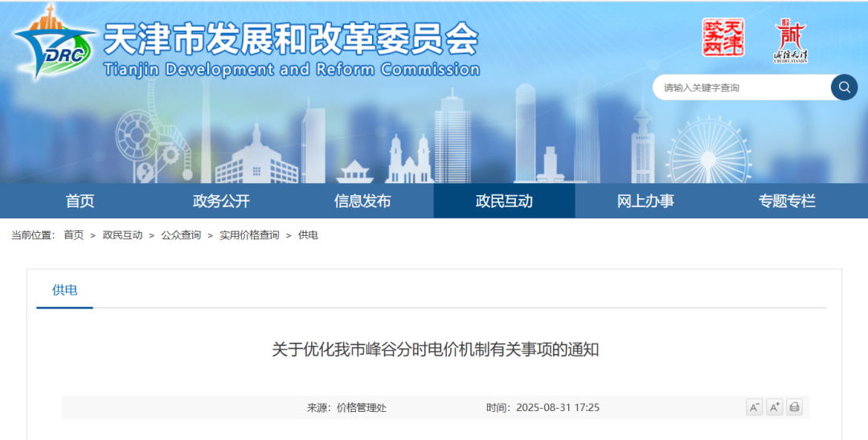Screen dimensions: 868x440
Task: Click the source text 价格管理处
Action: pyautogui.click(x=362, y=408)
